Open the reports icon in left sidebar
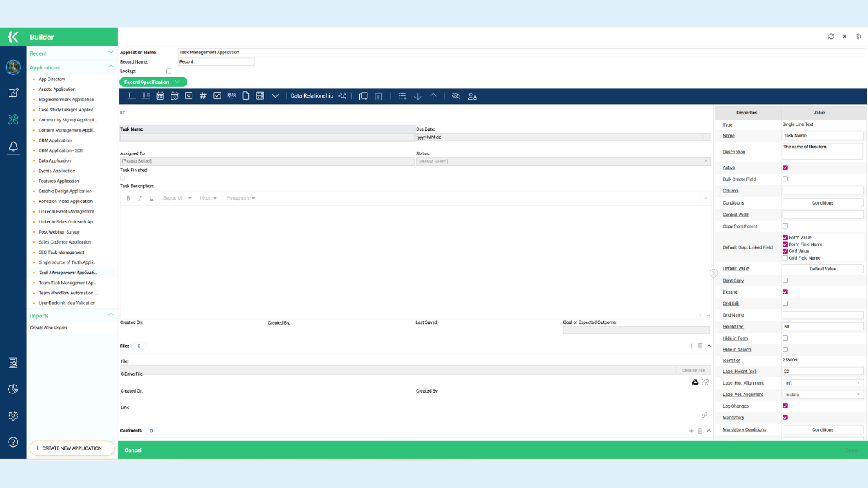The image size is (868, 488). tap(13, 363)
